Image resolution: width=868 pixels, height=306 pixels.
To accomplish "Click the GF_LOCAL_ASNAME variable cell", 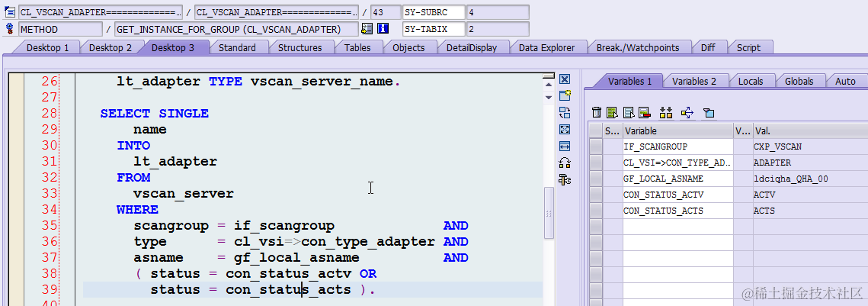I will (677, 179).
